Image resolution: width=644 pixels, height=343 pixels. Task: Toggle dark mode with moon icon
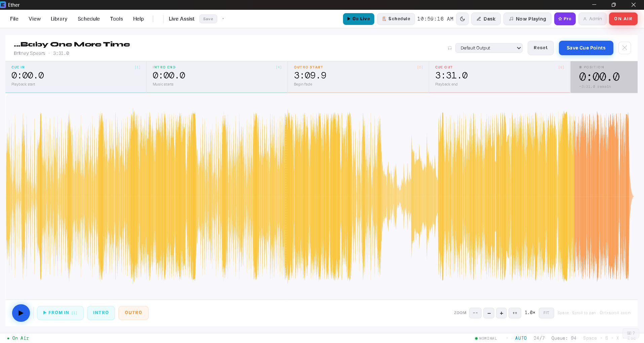(x=462, y=19)
